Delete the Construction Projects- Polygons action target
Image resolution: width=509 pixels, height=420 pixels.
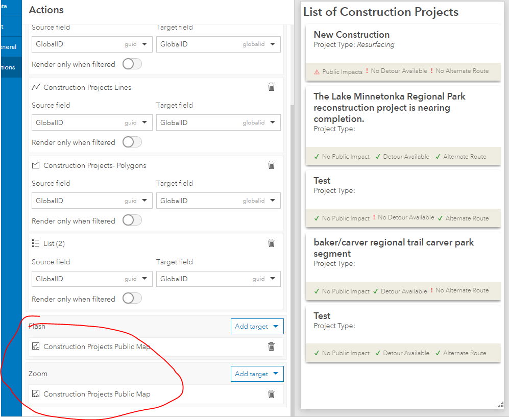point(271,165)
